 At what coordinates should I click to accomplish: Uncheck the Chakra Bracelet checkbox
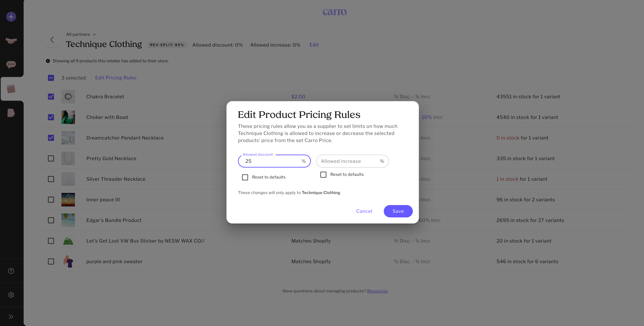coord(51,97)
